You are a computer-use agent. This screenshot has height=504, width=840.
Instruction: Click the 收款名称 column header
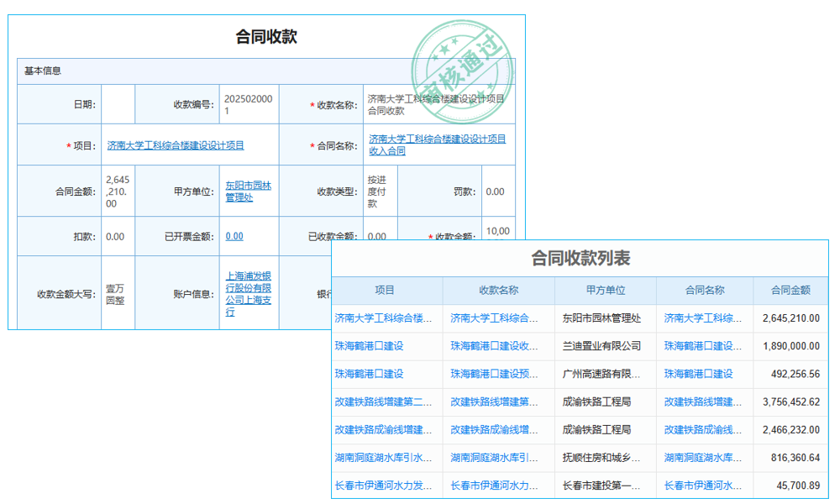pos(497,289)
